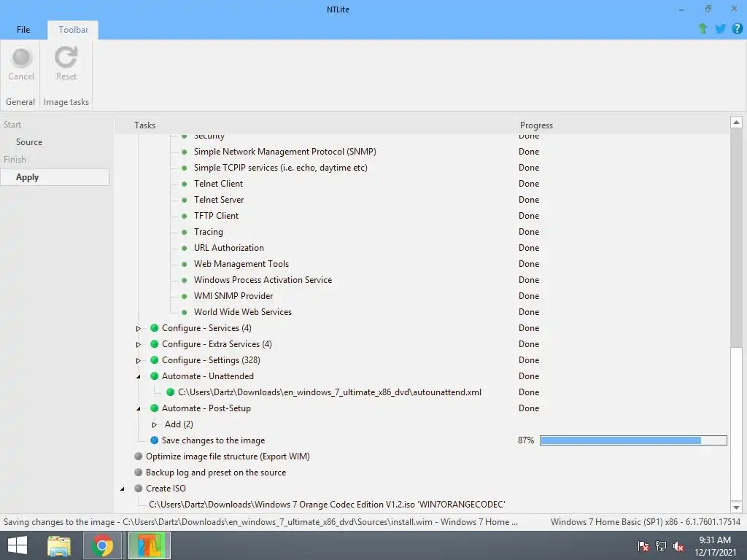
Task: Open the blue Help question mark icon
Action: click(x=737, y=28)
